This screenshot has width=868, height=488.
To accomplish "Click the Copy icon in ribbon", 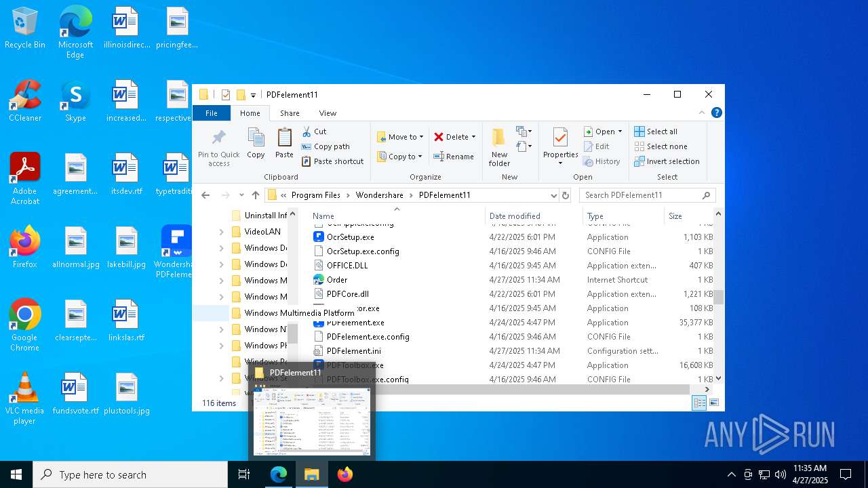I will [256, 144].
